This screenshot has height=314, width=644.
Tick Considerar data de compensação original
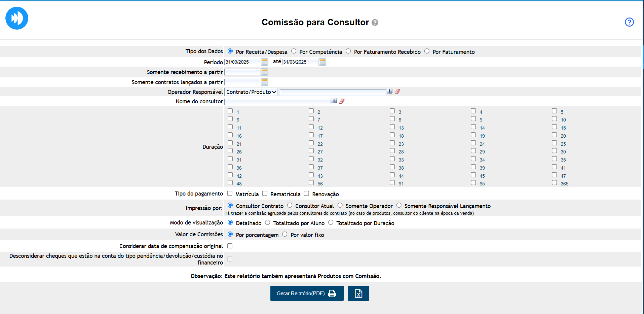(x=230, y=246)
